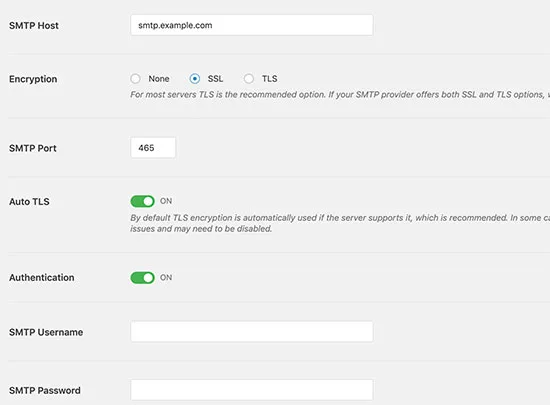Click the TLS radio option label
Screen dimensions: 550x405
pyautogui.click(x=269, y=79)
